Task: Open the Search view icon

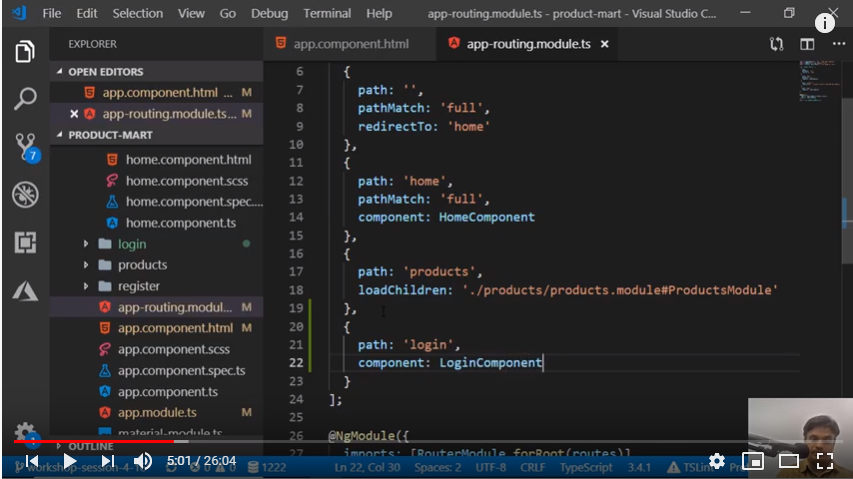Action: (x=25, y=98)
